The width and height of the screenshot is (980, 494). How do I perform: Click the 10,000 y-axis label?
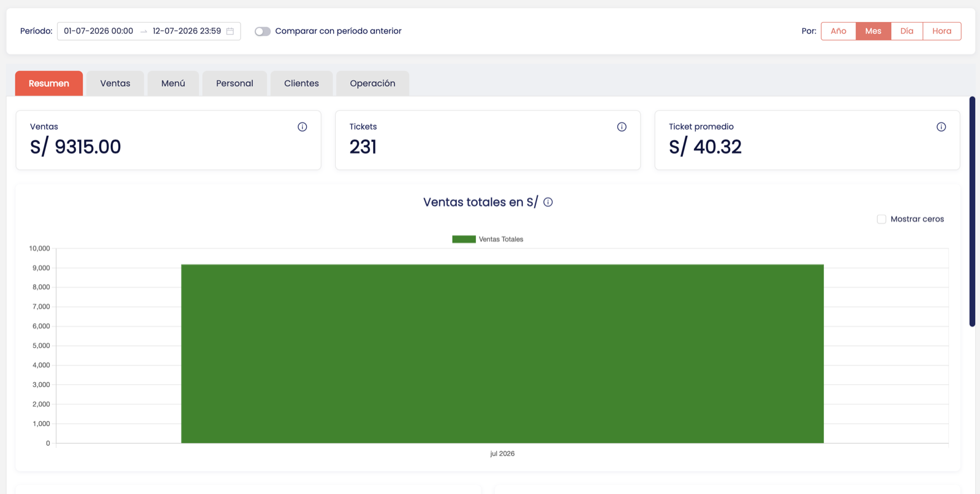(x=39, y=249)
